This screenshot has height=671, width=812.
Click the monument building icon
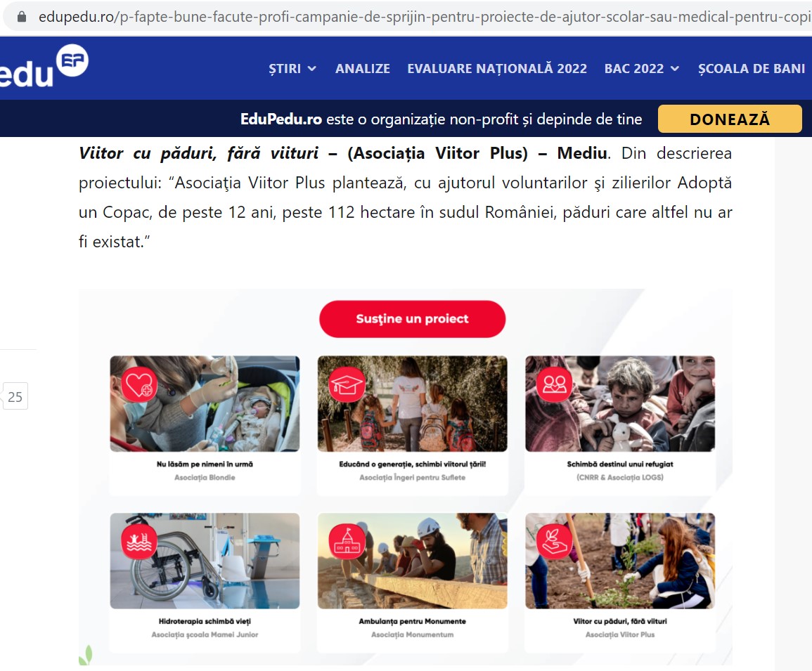(347, 542)
